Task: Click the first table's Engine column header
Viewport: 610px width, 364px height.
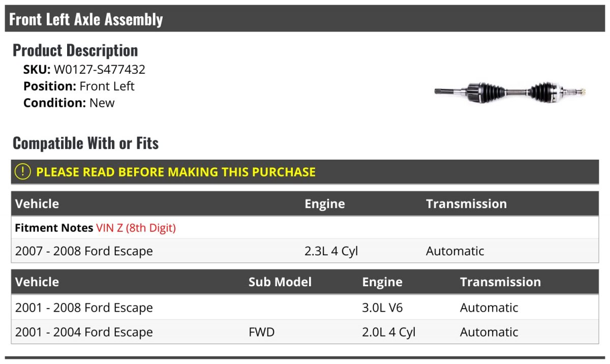Action: [325, 204]
